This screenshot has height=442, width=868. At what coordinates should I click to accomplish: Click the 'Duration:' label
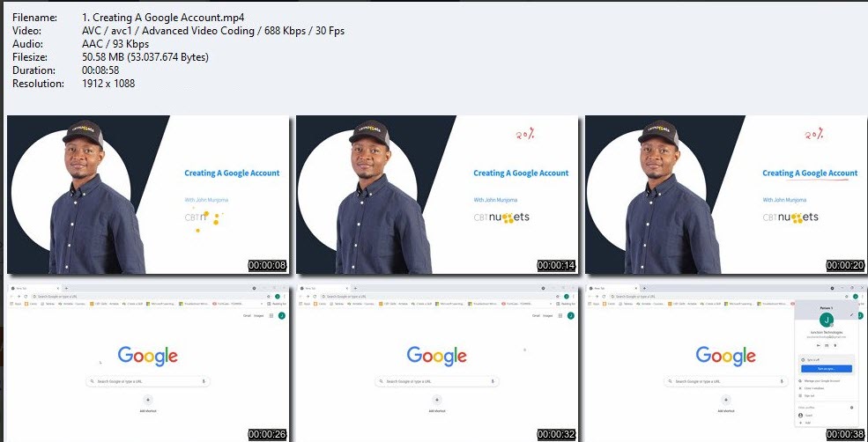33,70
